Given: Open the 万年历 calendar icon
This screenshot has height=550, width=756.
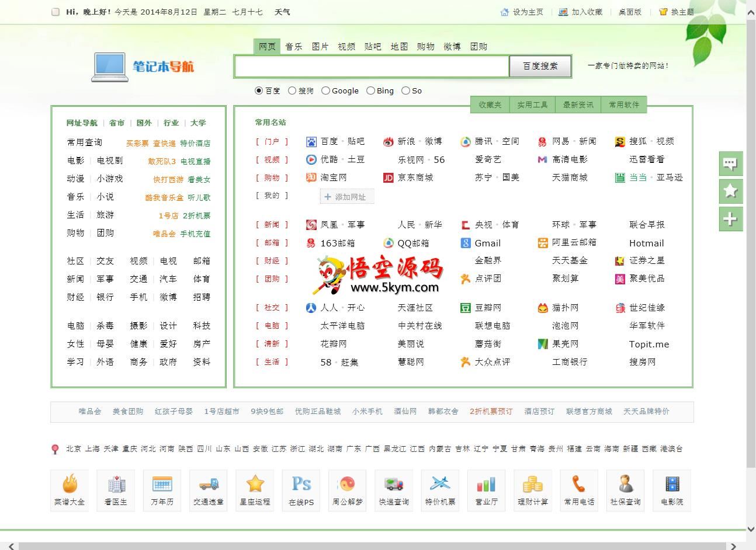Looking at the screenshot, I should [162, 483].
